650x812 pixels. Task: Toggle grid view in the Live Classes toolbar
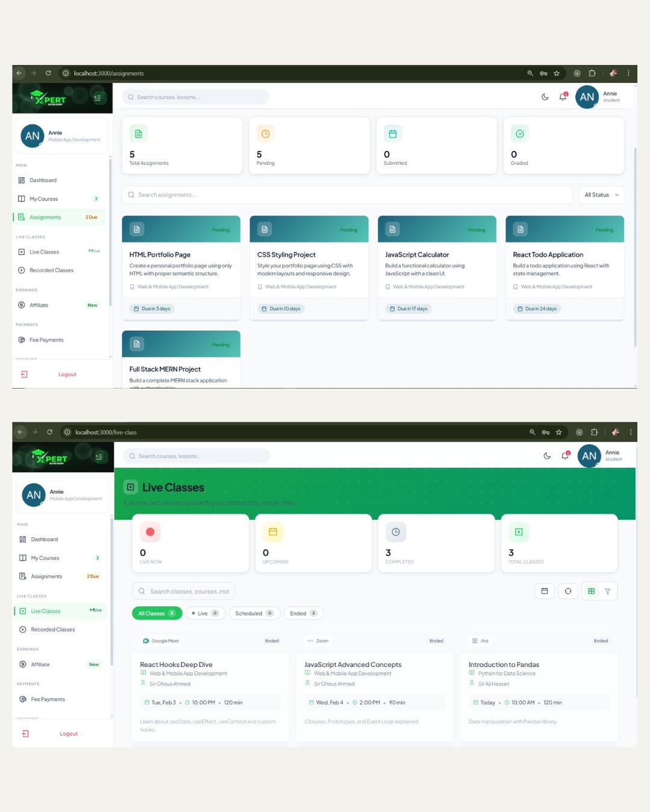click(591, 591)
